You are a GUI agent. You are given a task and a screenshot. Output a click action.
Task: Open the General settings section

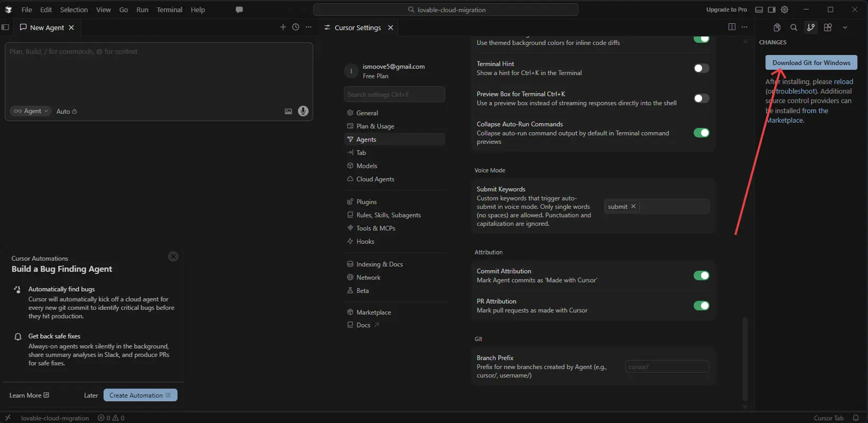pos(394,113)
